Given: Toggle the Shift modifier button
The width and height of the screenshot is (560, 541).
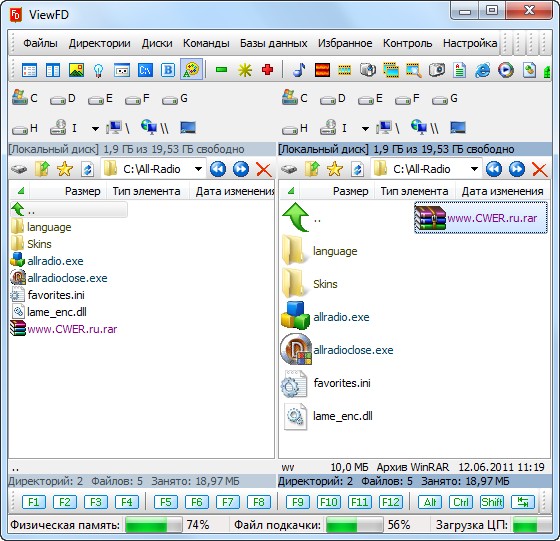Looking at the screenshot, I should coord(492,502).
